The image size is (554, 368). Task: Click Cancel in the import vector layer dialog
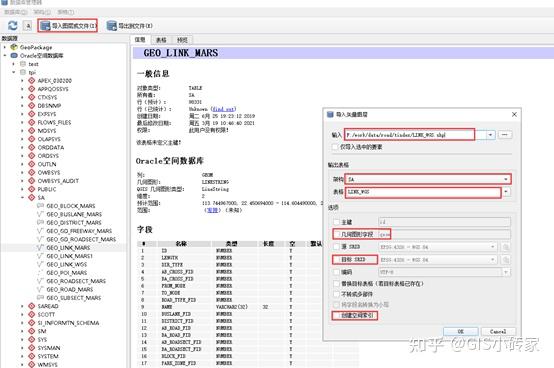pos(498,332)
